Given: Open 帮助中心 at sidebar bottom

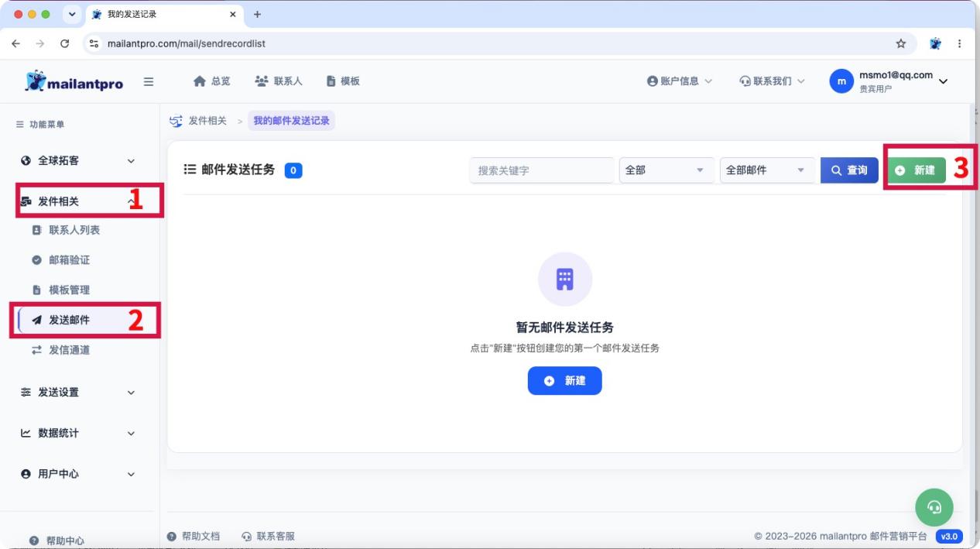Looking at the screenshot, I should click(x=57, y=540).
